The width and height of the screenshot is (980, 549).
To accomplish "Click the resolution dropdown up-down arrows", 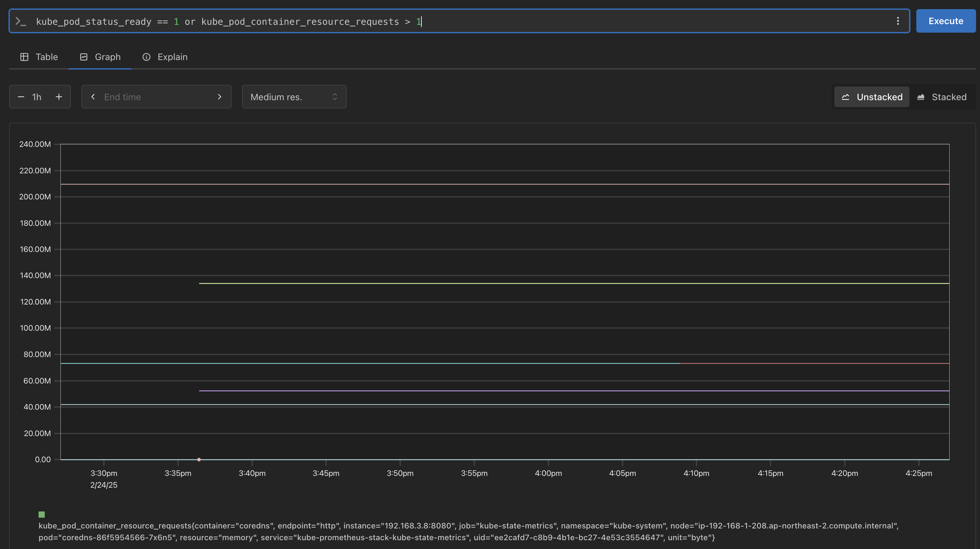I will [335, 97].
